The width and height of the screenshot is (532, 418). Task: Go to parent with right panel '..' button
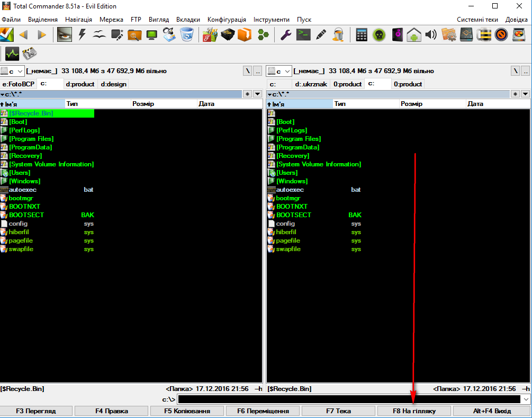[525, 71]
